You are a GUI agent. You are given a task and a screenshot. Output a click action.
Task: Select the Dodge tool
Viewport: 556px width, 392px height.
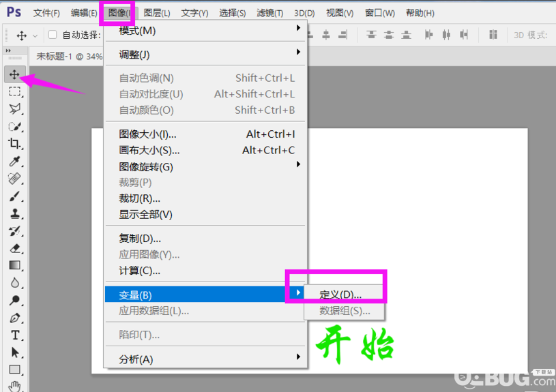coord(14,300)
